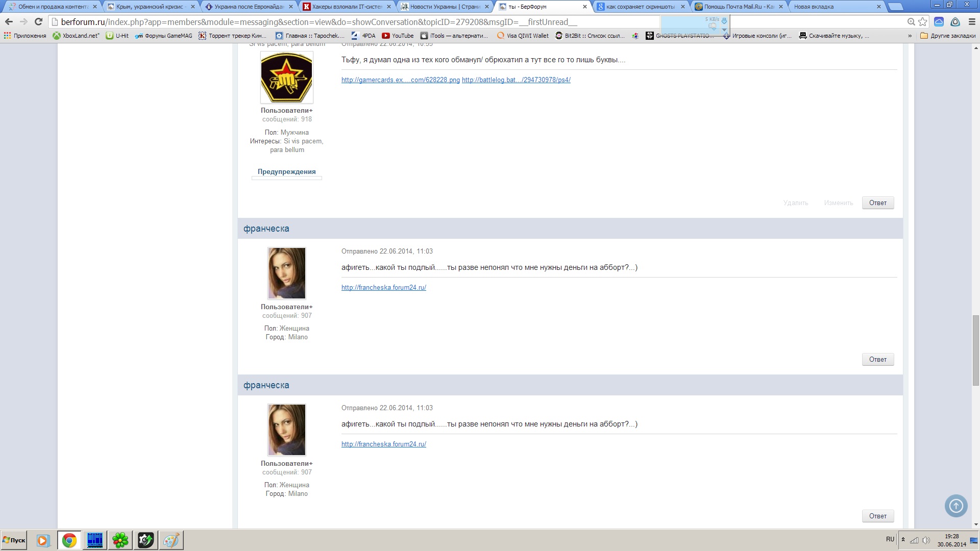Click the blue cloud extension icon

(x=939, y=22)
